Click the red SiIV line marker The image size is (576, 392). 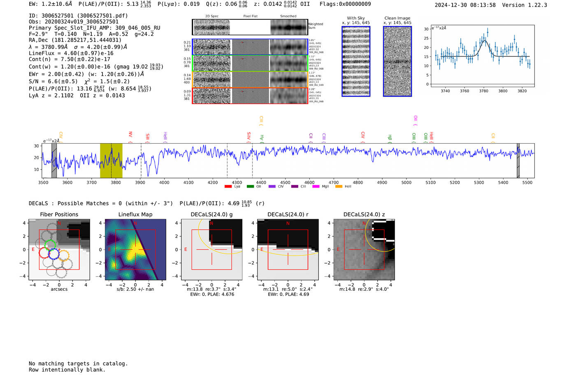tap(249, 137)
